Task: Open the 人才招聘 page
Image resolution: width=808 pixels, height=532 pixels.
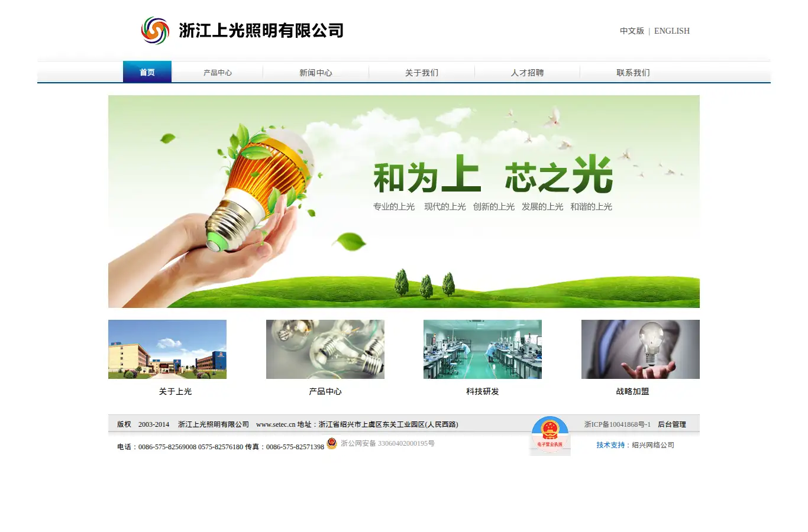Action: pos(527,73)
